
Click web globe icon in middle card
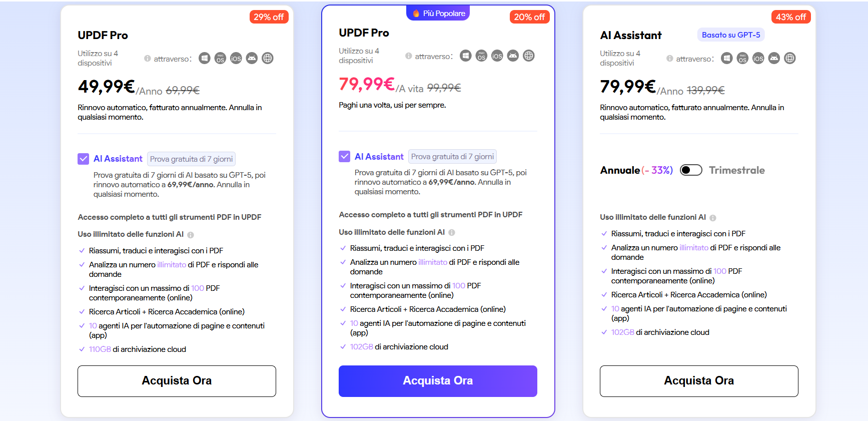point(529,56)
